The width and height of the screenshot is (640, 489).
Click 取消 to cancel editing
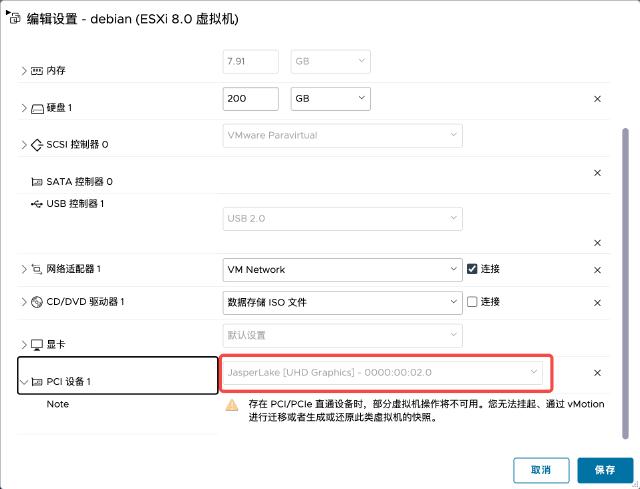pyautogui.click(x=541, y=469)
